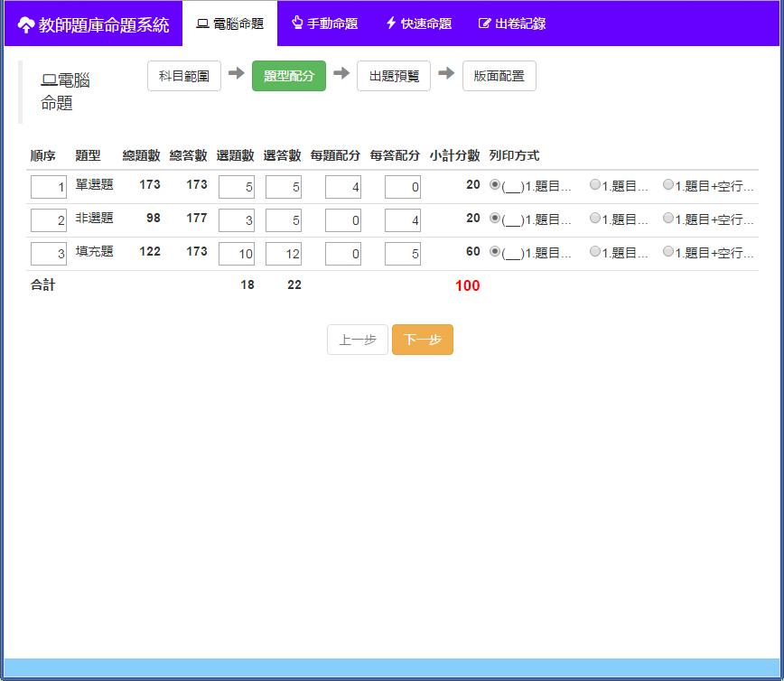The width and height of the screenshot is (784, 681).
Task: Select plain 1.題目 print style for 非選題
Action: point(595,218)
